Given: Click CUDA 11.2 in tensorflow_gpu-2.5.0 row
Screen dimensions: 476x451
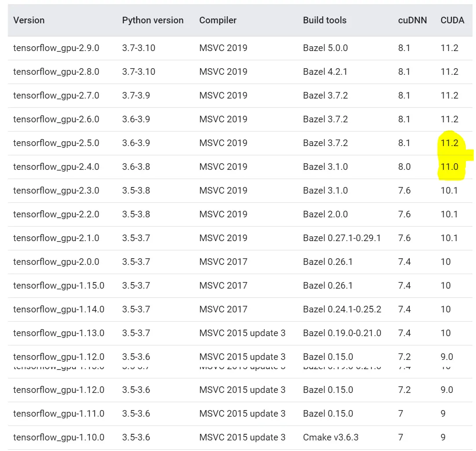Looking at the screenshot, I should click(x=450, y=143).
